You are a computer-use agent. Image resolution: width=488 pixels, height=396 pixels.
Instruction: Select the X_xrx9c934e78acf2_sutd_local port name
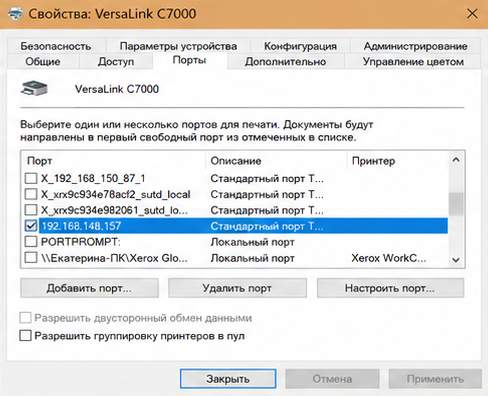click(x=116, y=194)
